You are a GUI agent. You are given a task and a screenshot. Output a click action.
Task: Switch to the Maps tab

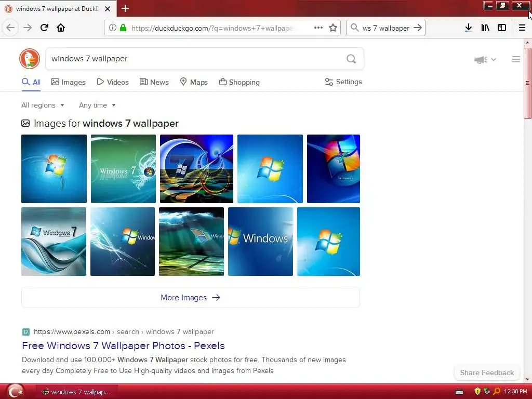click(x=194, y=82)
